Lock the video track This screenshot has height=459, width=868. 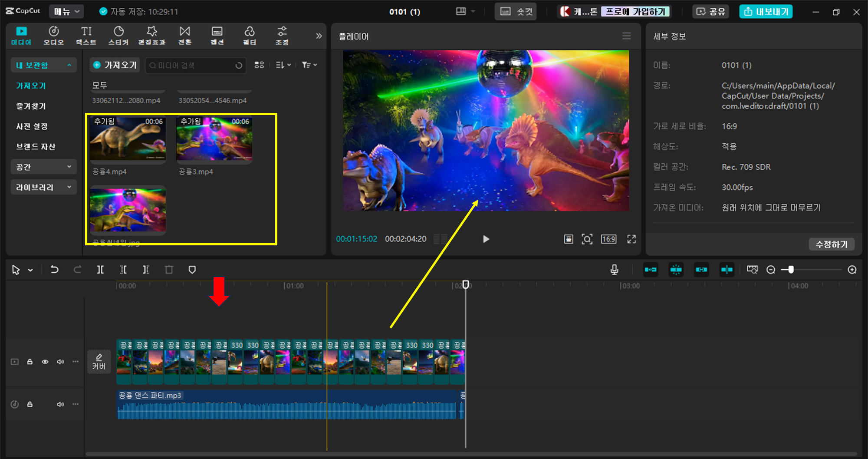[x=30, y=362]
